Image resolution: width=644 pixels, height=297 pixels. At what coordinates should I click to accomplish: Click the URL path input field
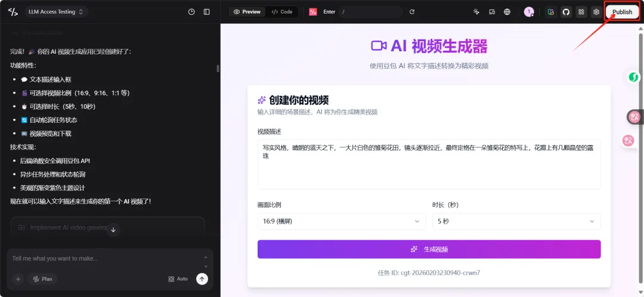point(370,12)
